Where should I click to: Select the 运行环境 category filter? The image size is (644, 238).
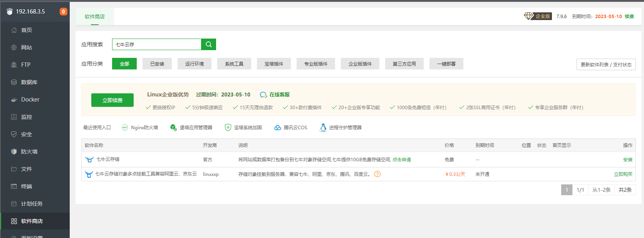[x=195, y=64]
